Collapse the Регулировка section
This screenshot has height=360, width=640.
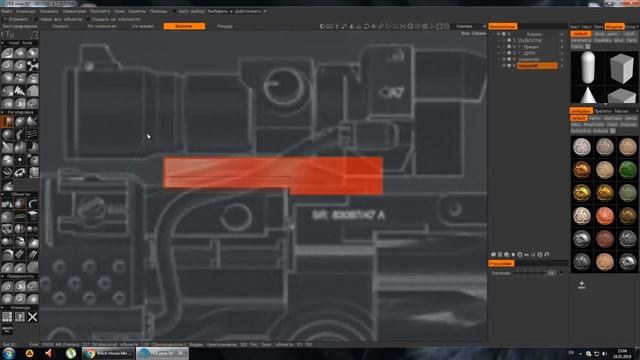tap(2, 112)
